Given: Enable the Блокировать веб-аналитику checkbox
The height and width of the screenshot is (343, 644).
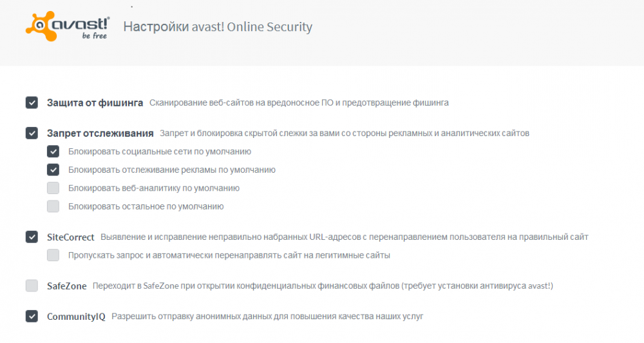Looking at the screenshot, I should click(53, 188).
